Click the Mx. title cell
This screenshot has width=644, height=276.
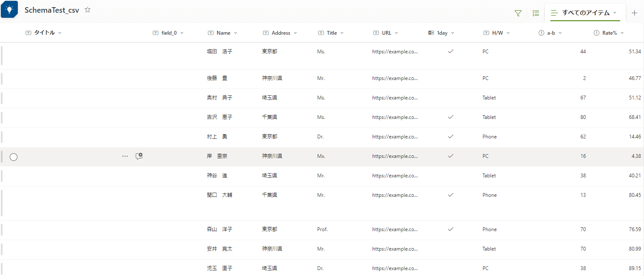pyautogui.click(x=321, y=156)
